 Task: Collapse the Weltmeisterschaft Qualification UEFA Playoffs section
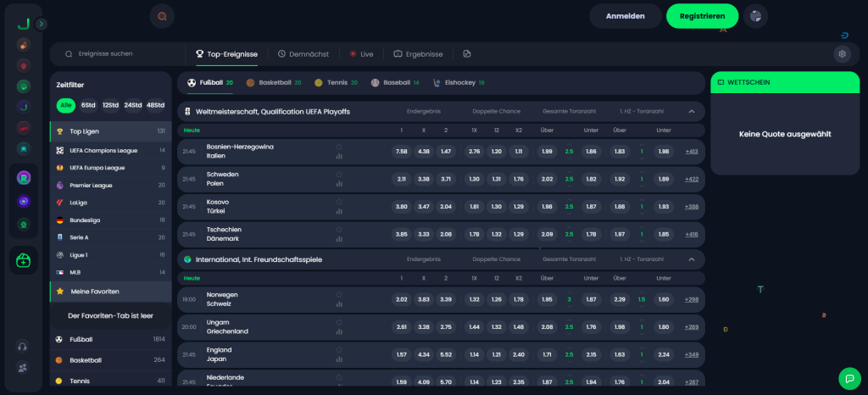[x=691, y=111]
